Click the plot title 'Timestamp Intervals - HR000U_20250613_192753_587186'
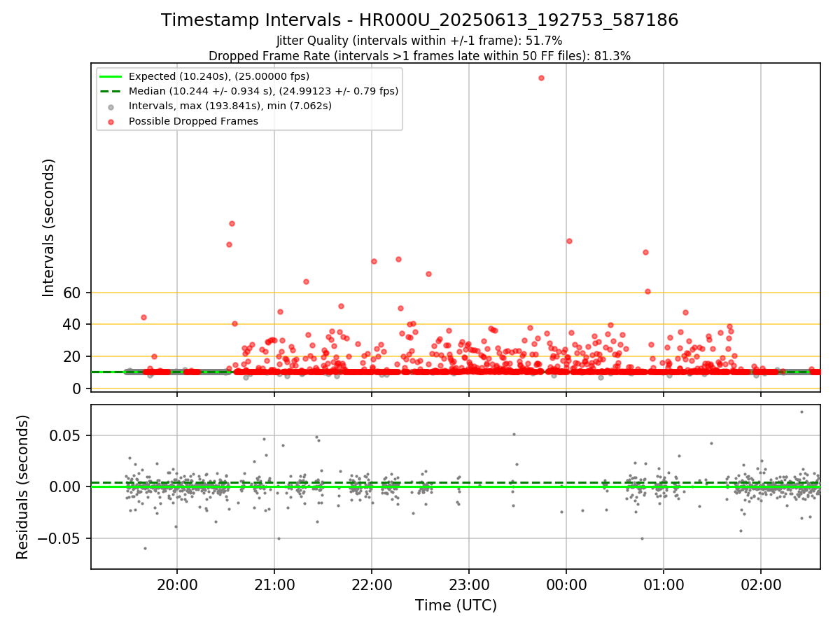Image resolution: width=840 pixels, height=630 pixels. [x=420, y=20]
